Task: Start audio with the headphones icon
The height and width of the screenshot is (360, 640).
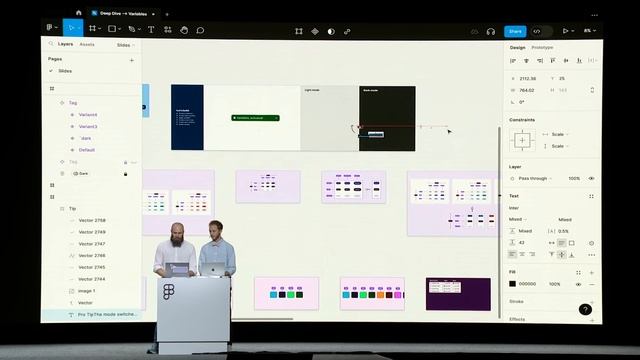Action: point(491,31)
